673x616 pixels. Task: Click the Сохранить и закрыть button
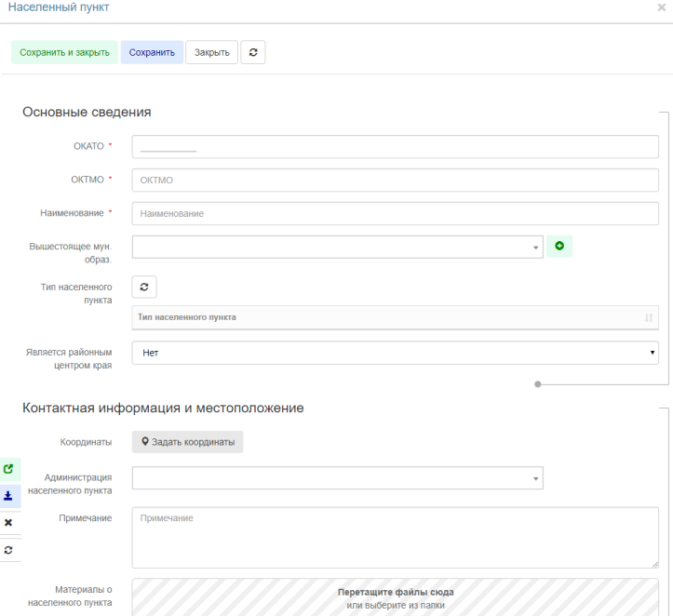[x=65, y=52]
